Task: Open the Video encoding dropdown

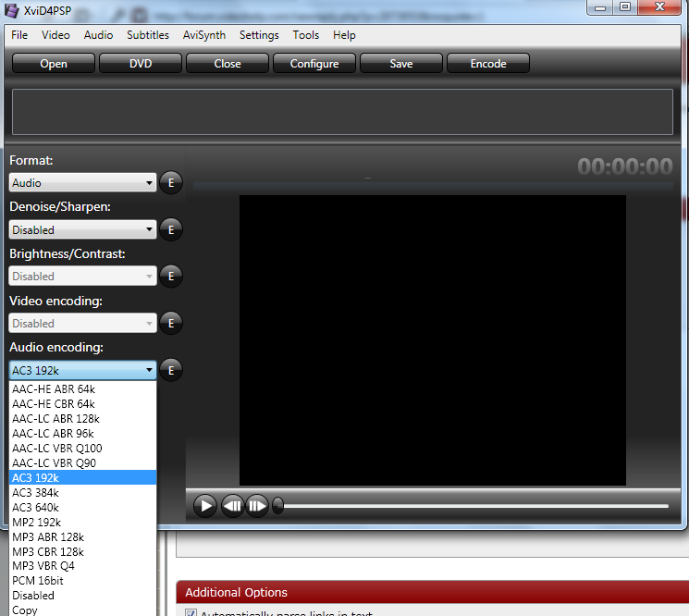Action: 82,324
